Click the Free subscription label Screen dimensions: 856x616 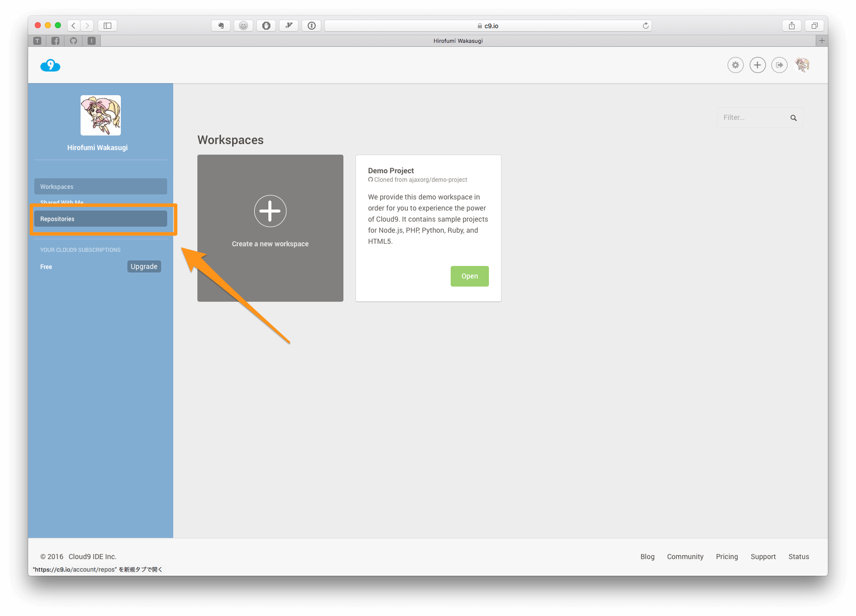(x=46, y=267)
